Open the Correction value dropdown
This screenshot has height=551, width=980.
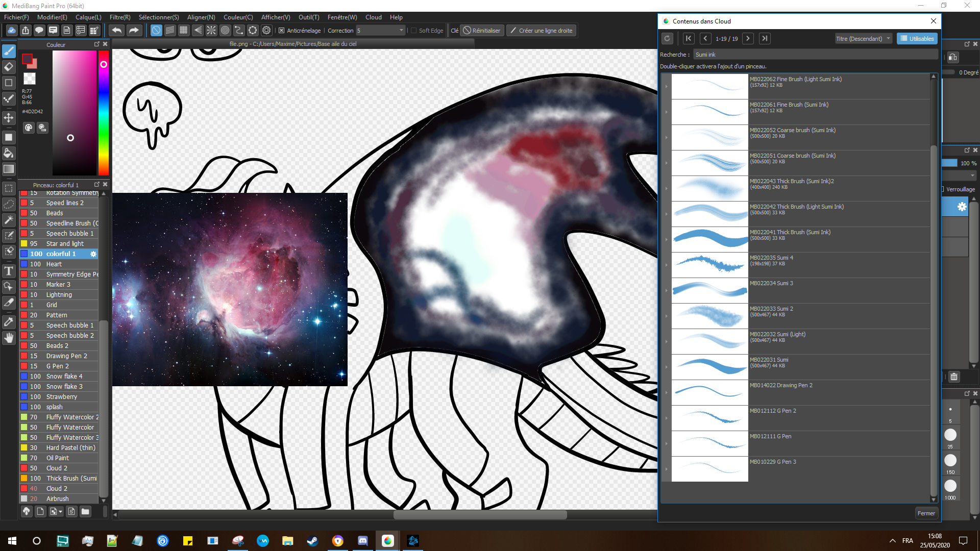[401, 31]
